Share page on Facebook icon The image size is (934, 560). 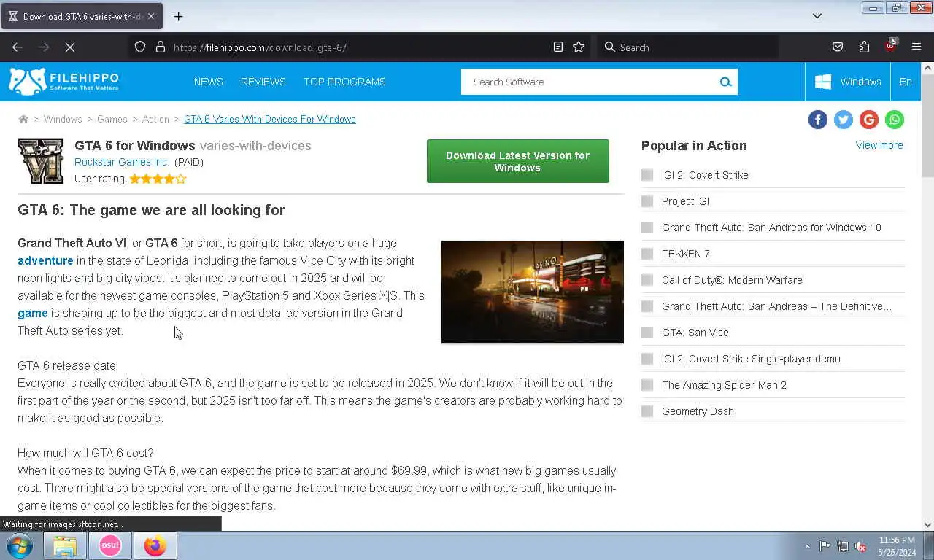click(x=818, y=120)
